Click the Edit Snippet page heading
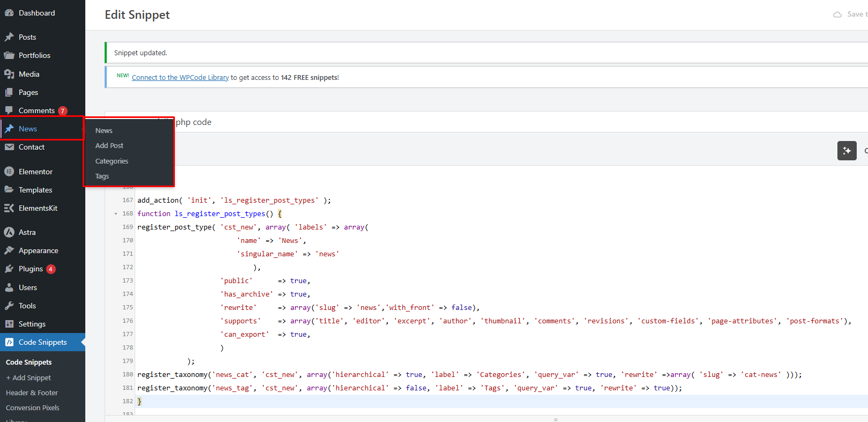Viewport: 868px width, 422px height. click(x=137, y=15)
